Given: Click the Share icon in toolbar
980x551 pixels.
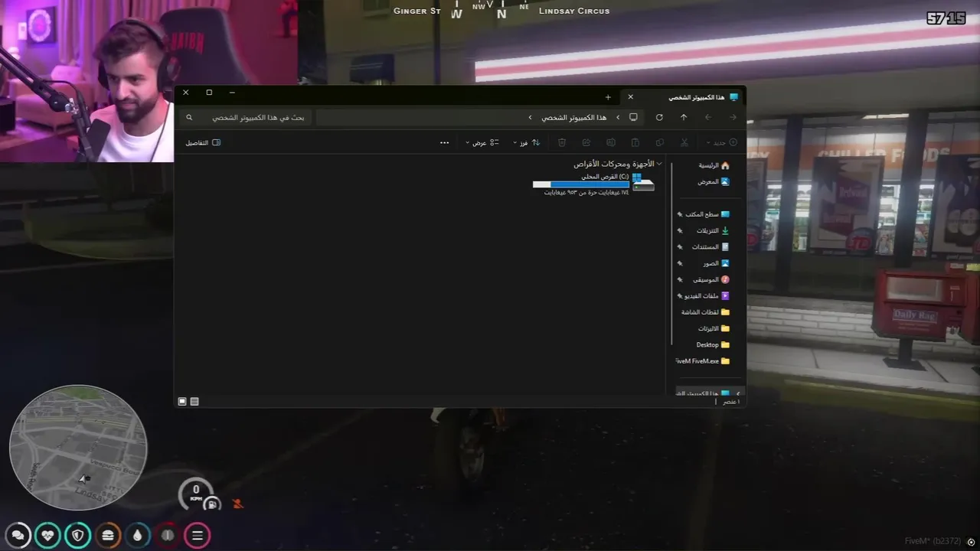Looking at the screenshot, I should (586, 142).
